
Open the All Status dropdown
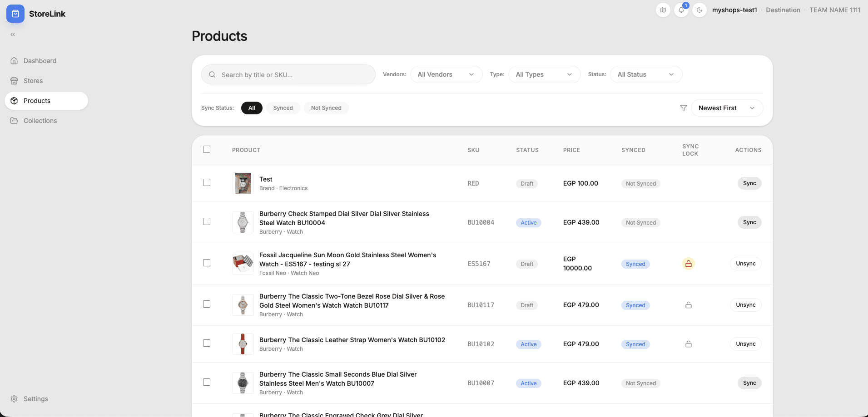(646, 74)
